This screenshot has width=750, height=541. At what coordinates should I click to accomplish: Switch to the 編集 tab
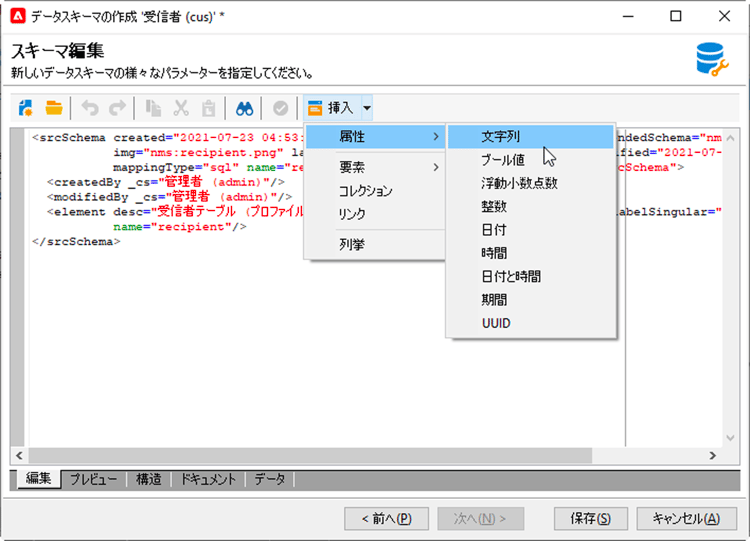tap(39, 478)
